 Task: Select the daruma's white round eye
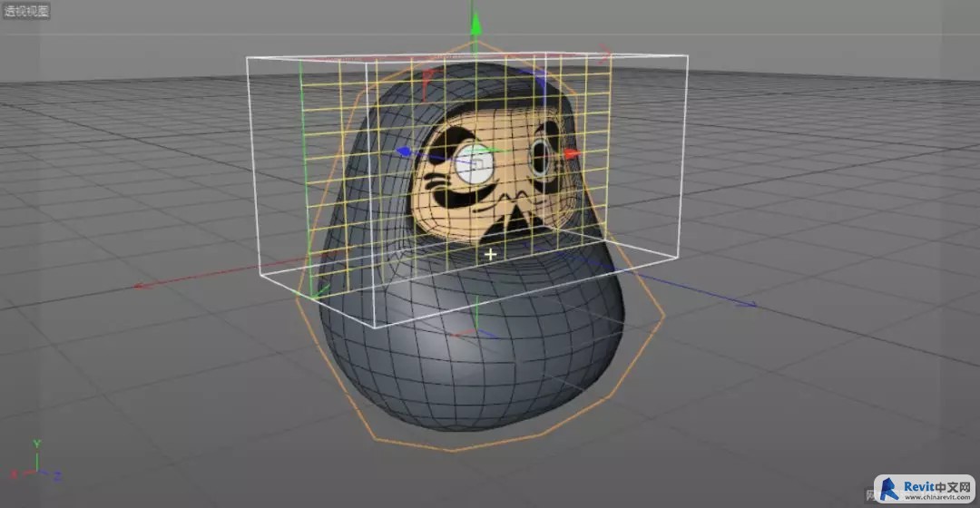coord(475,165)
